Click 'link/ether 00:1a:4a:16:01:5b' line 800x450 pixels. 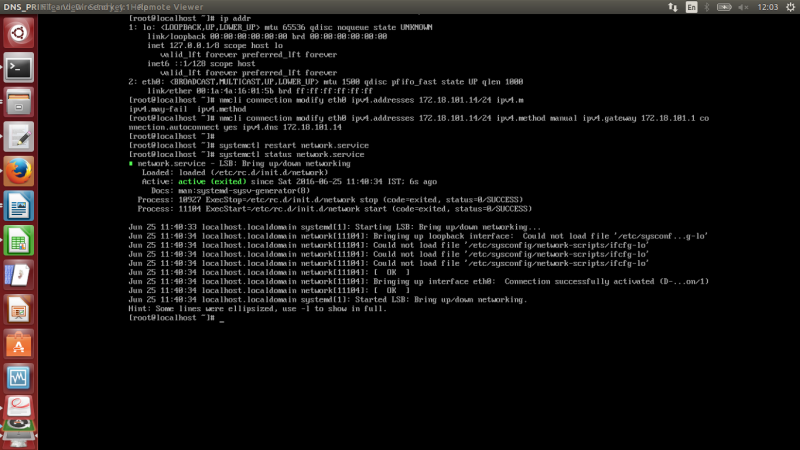coord(260,91)
